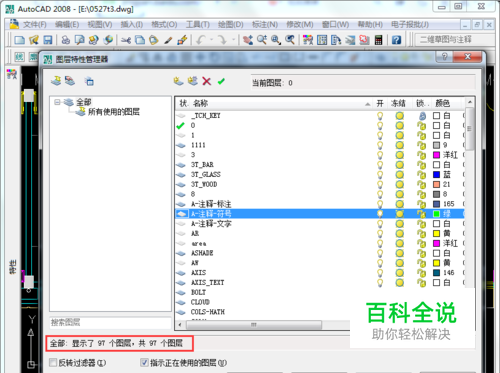
Task: Click the Zoom realtime toolbar icon
Action: (262, 40)
